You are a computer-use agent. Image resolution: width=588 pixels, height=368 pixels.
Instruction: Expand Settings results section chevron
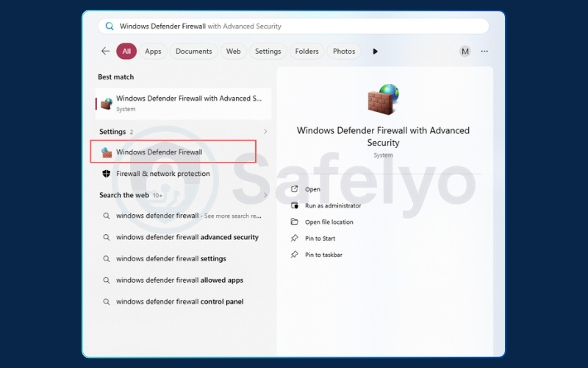(265, 132)
